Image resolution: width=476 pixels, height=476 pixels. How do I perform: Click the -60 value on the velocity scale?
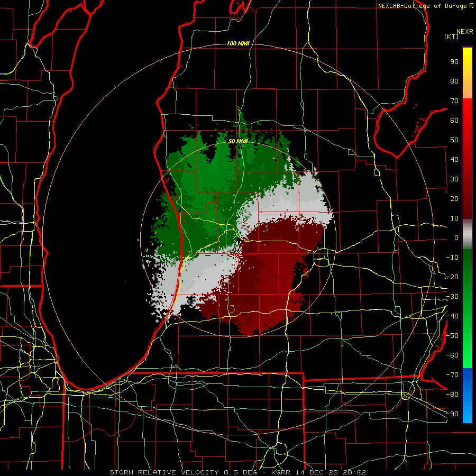452,355
